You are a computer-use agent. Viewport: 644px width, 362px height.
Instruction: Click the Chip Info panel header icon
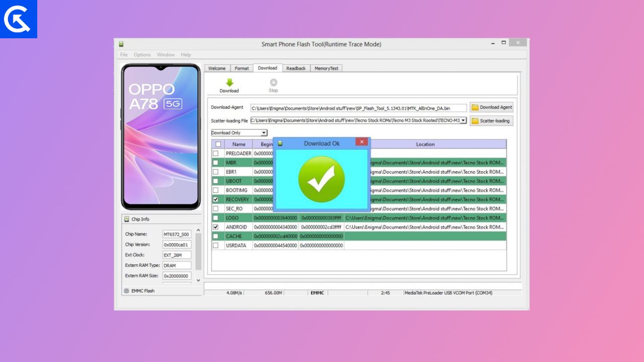pyautogui.click(x=126, y=219)
